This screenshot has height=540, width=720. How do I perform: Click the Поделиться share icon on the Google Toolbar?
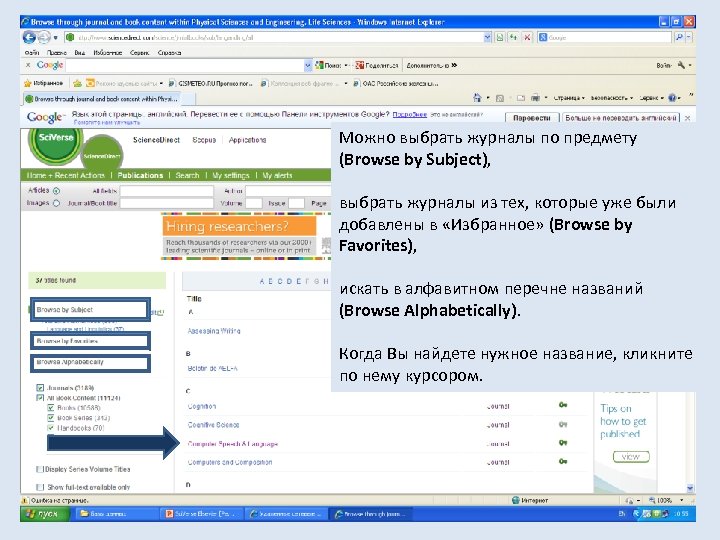click(x=360, y=65)
